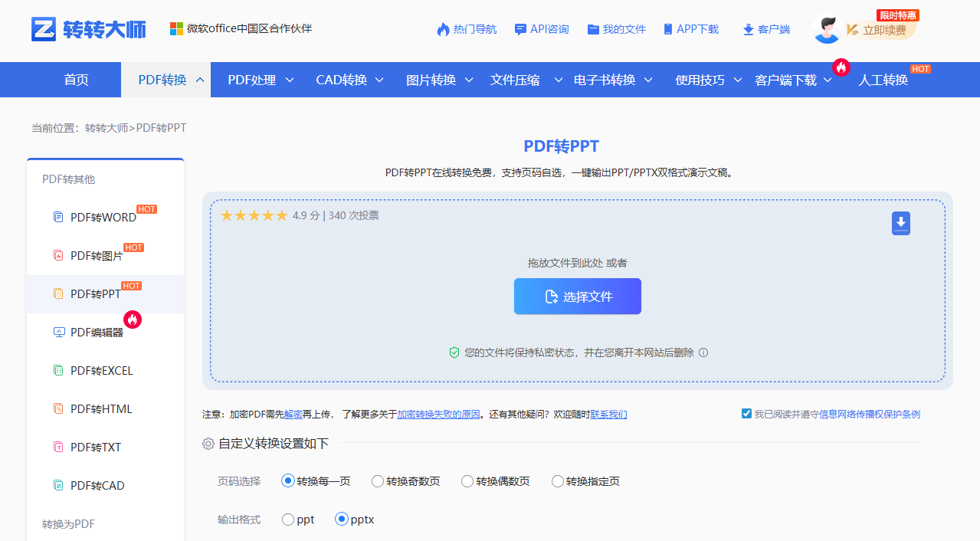Open 我的文件 from the top bar

point(616,28)
